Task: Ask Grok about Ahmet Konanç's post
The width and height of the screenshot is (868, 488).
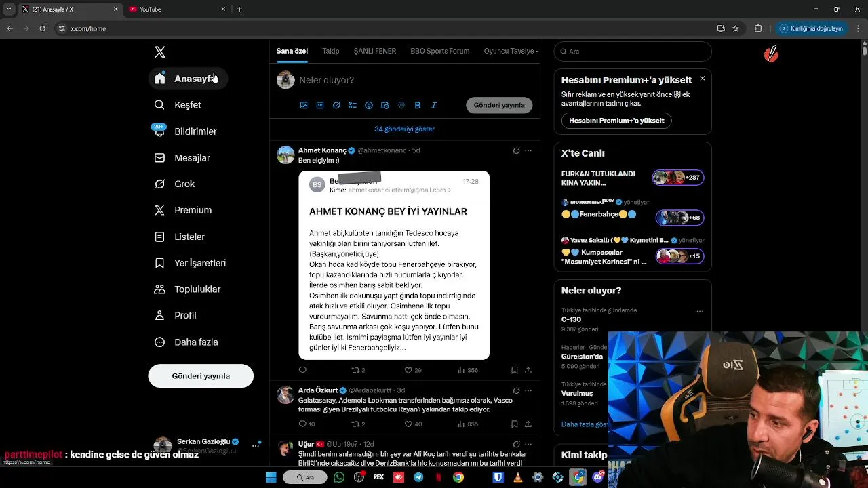Action: pos(516,150)
